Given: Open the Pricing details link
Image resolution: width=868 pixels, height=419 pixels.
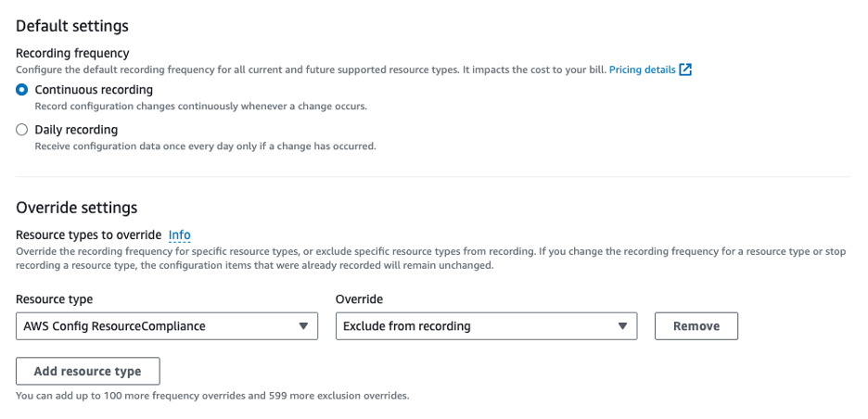Looking at the screenshot, I should 643,70.
